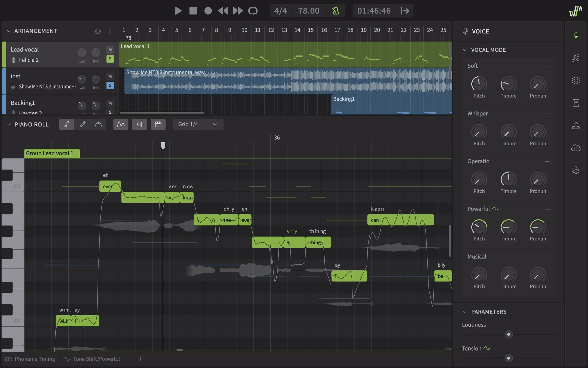Viewport: 588px width, 368px height.
Task: Click the Tension slider handle
Action: click(509, 358)
